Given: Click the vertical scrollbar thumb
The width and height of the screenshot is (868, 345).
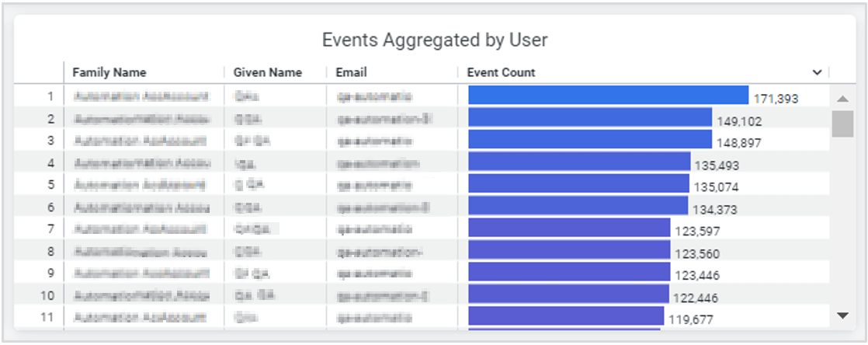Looking at the screenshot, I should [842, 124].
